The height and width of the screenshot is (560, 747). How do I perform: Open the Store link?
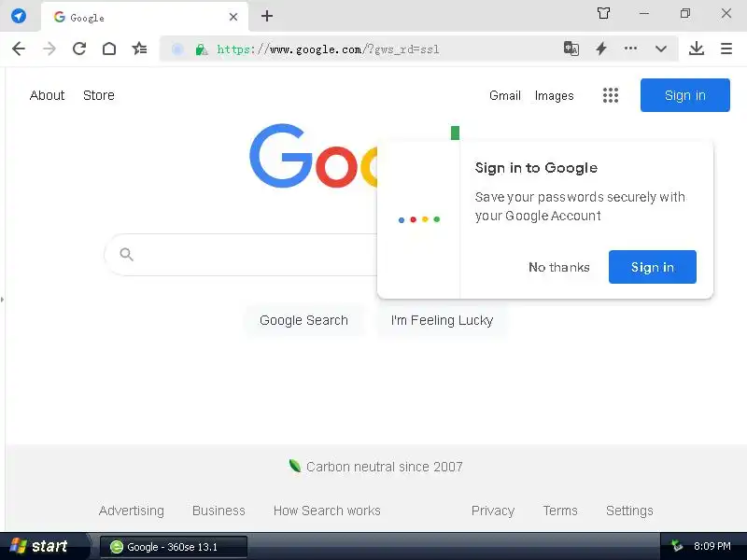pos(99,95)
